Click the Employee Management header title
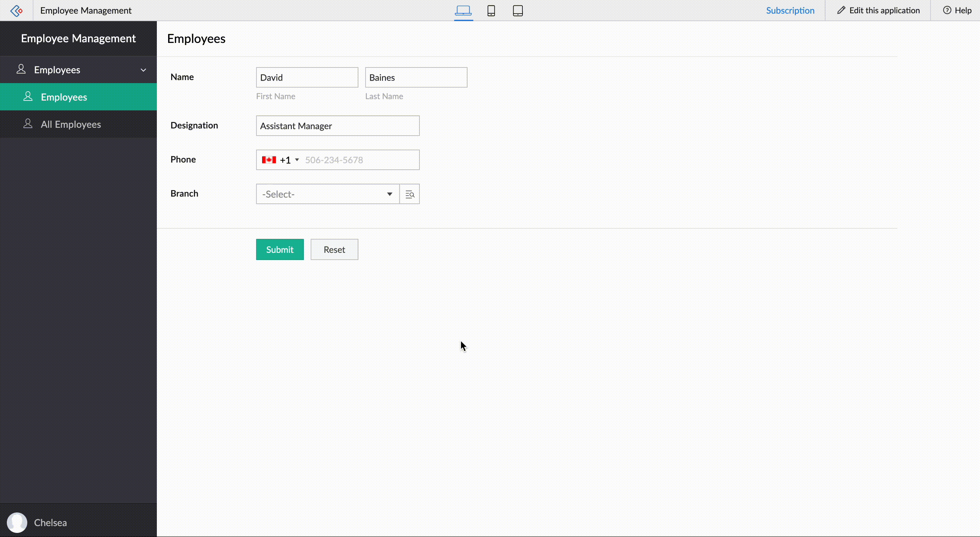The height and width of the screenshot is (537, 980). point(86,10)
